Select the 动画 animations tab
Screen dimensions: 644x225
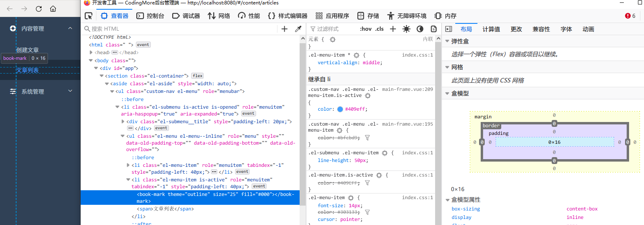pos(588,29)
